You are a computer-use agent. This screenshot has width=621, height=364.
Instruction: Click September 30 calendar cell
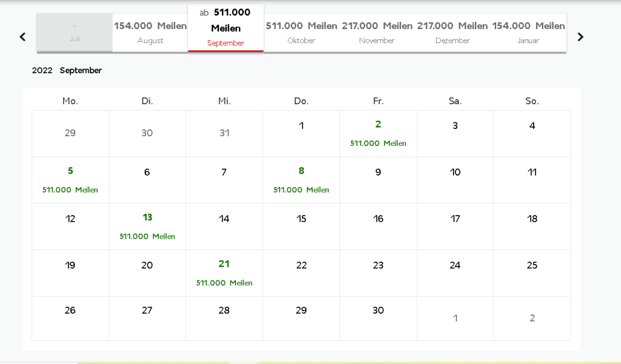378,318
